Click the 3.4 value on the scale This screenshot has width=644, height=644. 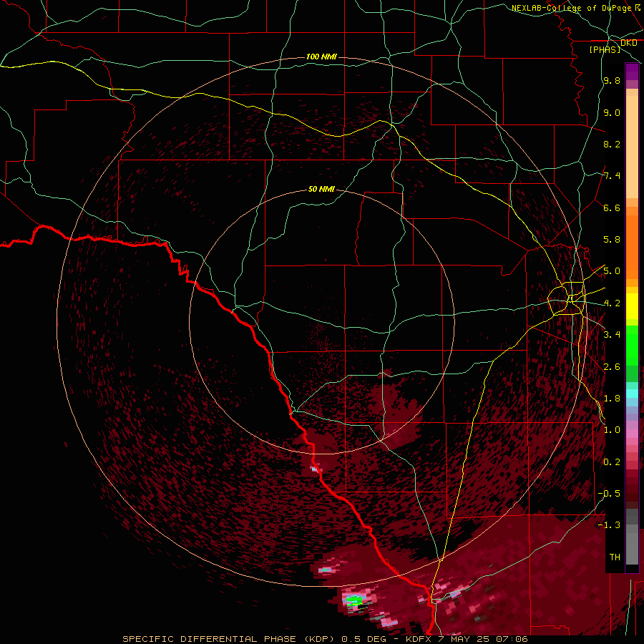(x=612, y=335)
